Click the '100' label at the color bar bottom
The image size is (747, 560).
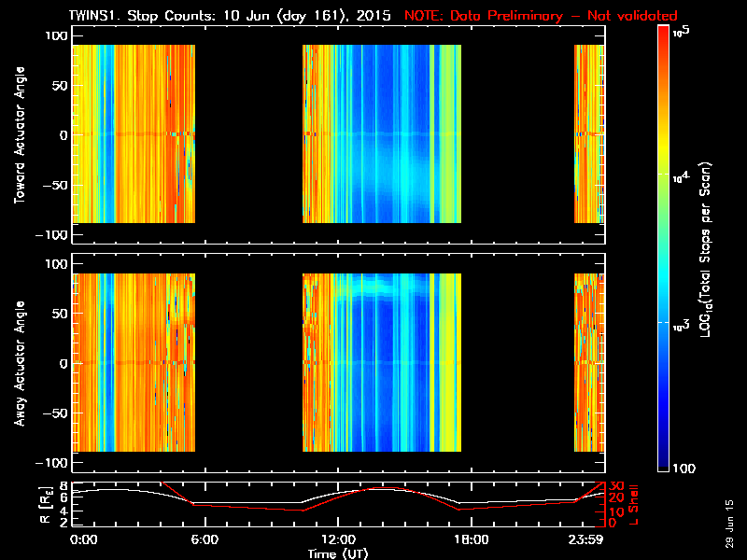684,469
